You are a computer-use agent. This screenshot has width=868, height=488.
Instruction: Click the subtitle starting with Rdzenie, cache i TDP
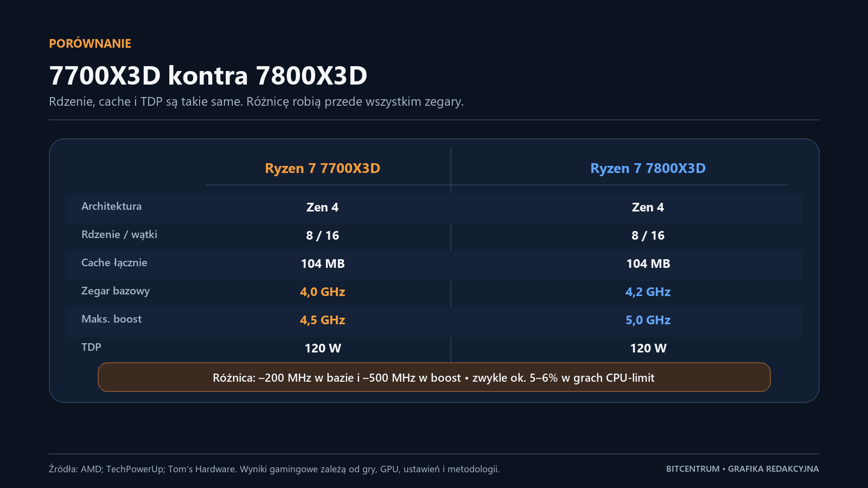point(256,102)
